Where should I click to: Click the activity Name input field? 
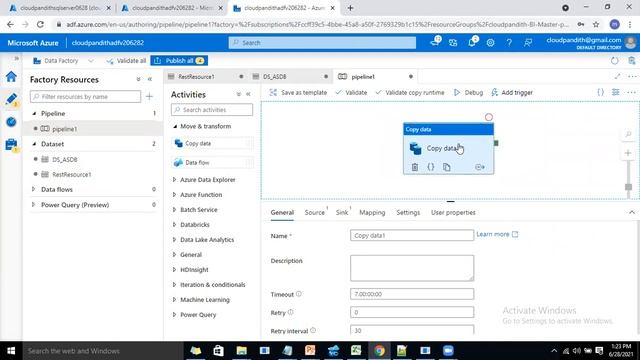pos(412,236)
